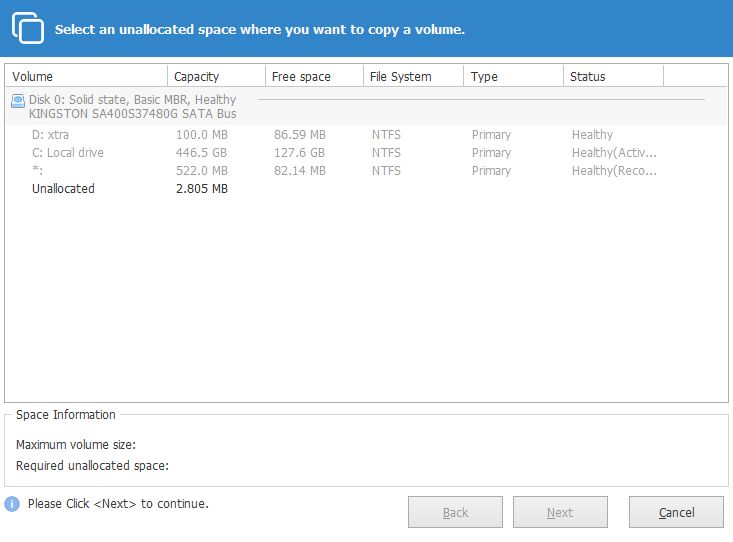Click the Healthy(Reco... status cell
Screen dimensions: 733x542
point(614,171)
